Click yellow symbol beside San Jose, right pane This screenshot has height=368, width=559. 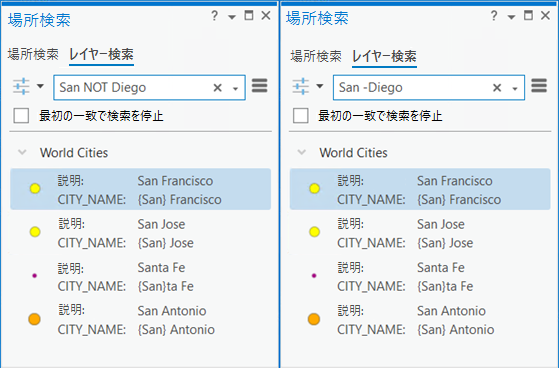314,232
